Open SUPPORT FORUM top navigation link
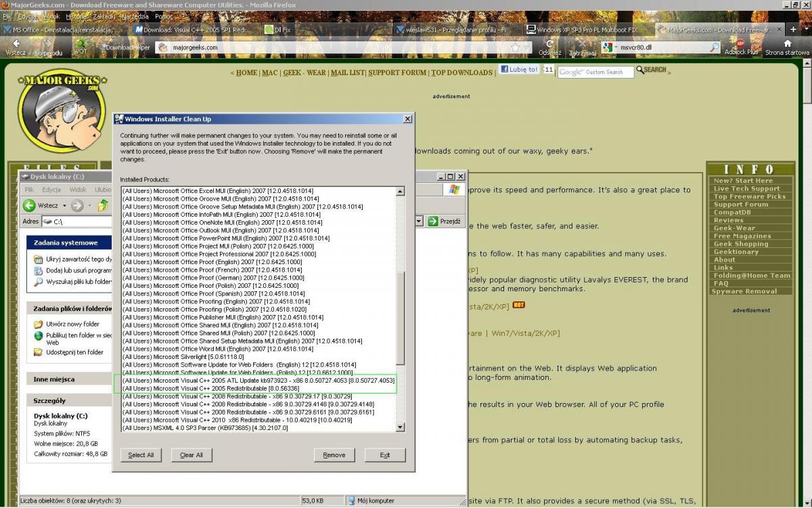This screenshot has width=812, height=508. pyautogui.click(x=397, y=72)
